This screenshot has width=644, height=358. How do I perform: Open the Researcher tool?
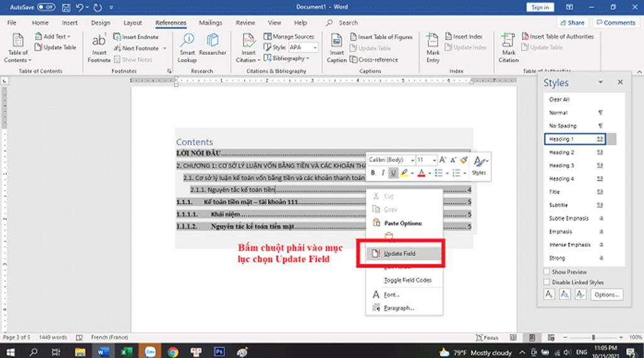213,45
